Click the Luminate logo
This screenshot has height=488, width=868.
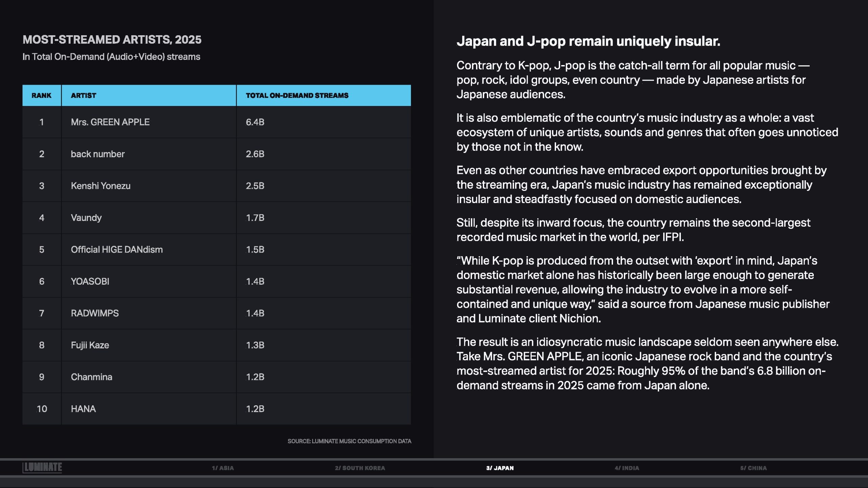tap(42, 467)
